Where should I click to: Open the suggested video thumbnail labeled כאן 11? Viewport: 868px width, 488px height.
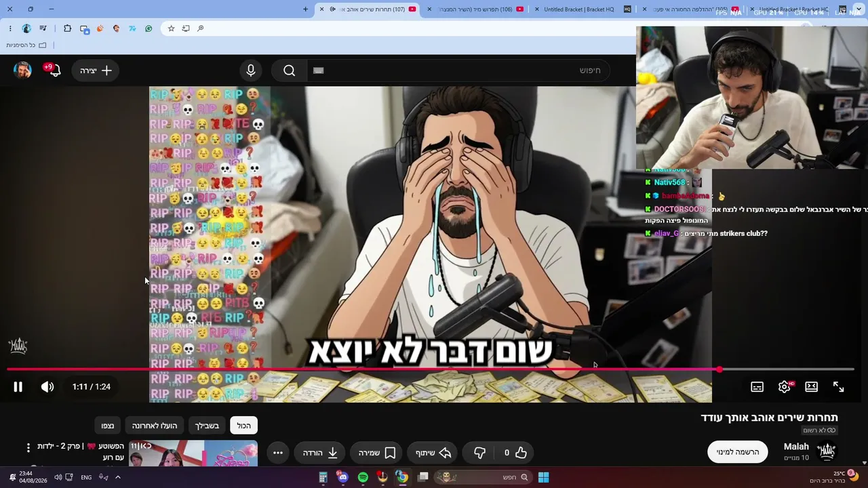click(193, 453)
